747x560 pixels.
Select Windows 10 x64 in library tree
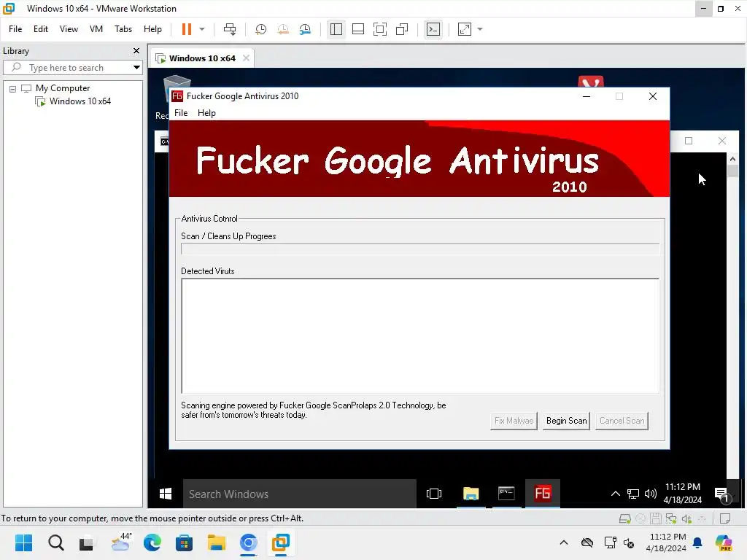coord(80,101)
